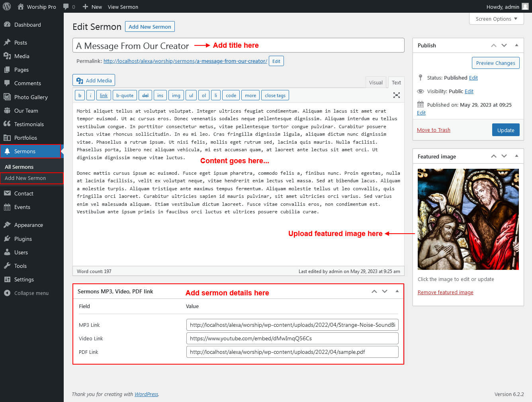Click the WordPress logo icon

pos(7,7)
